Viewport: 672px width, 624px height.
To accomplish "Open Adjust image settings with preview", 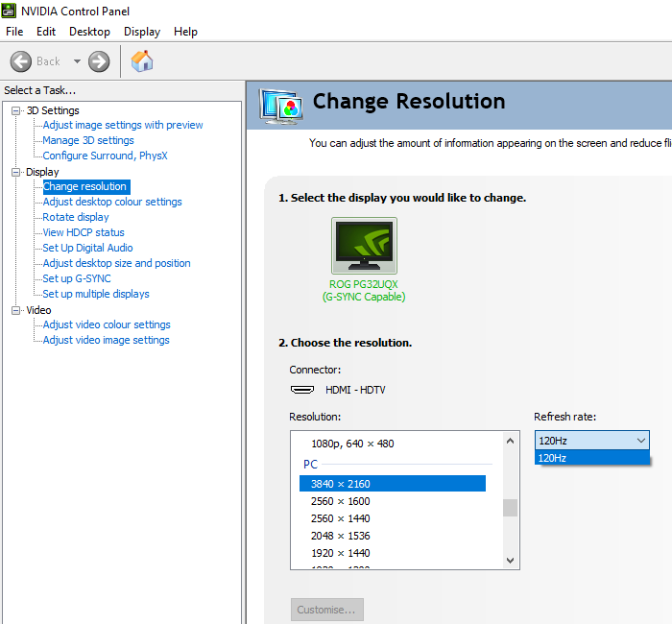I will click(123, 125).
